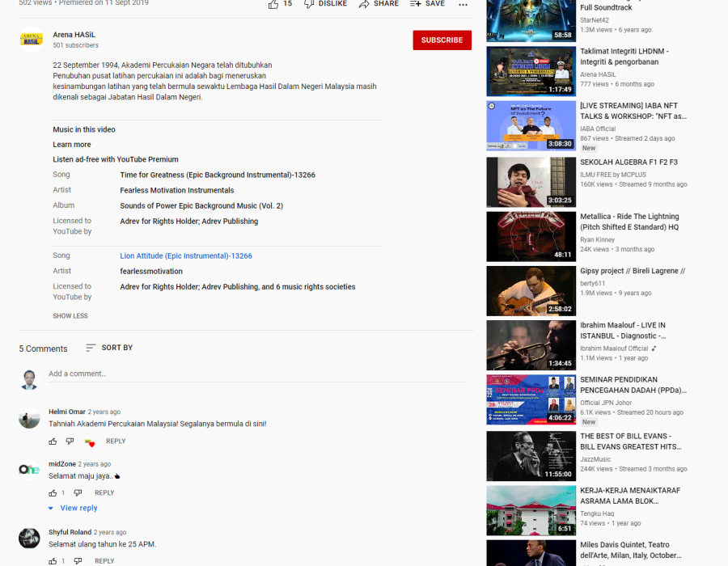This screenshot has height=566, width=728.
Task: Click Helmi Omar commenter name
Action: tap(67, 412)
